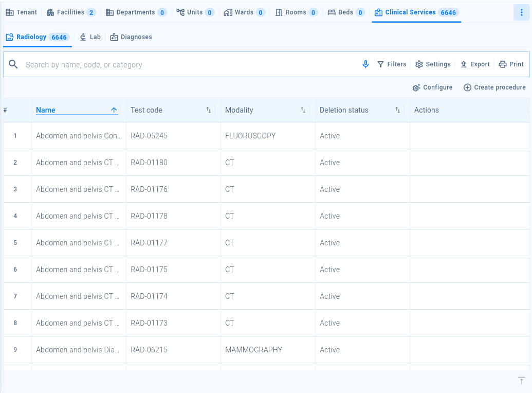Viewport: 532px width, 393px height.
Task: Click test code RAD-01176
Action: [x=149, y=189]
